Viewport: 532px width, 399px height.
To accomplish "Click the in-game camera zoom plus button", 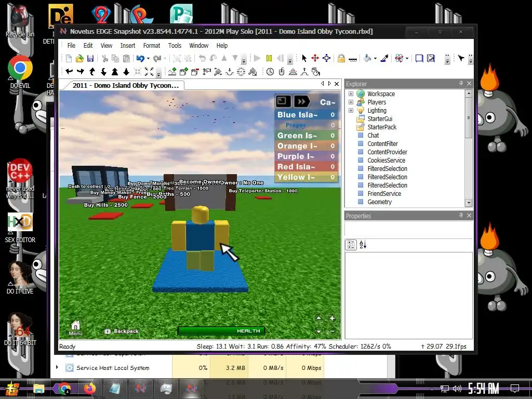I will point(332,318).
